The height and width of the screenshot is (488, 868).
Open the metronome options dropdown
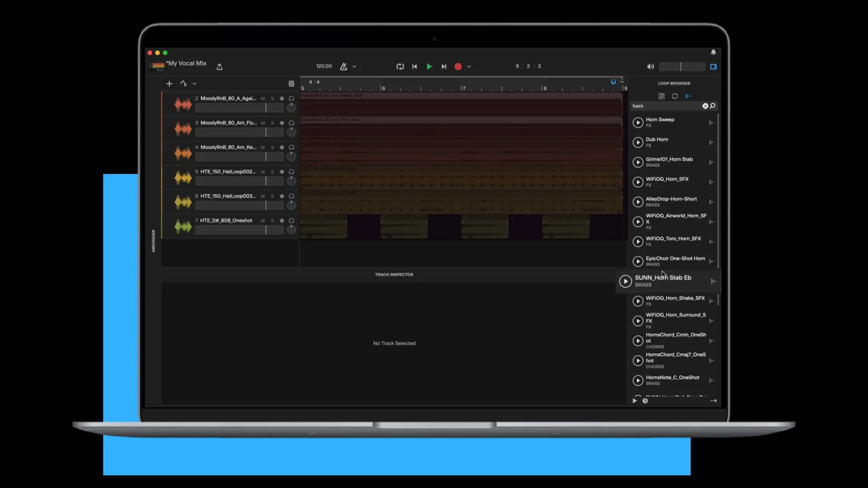tap(354, 66)
